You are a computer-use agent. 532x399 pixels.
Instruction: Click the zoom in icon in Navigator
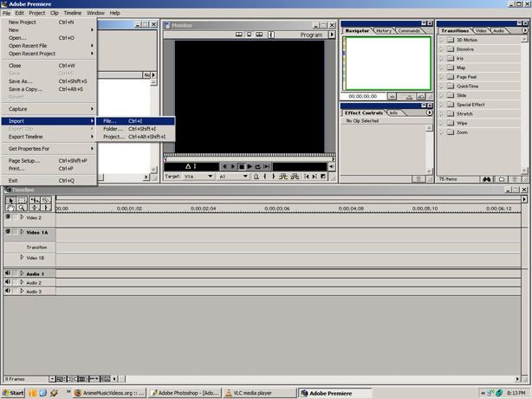coord(421,96)
